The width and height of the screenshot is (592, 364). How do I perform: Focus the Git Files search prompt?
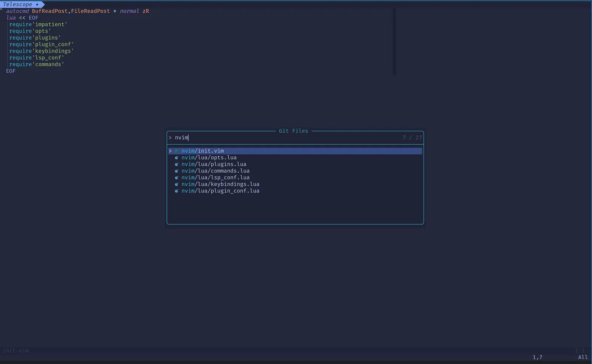295,138
